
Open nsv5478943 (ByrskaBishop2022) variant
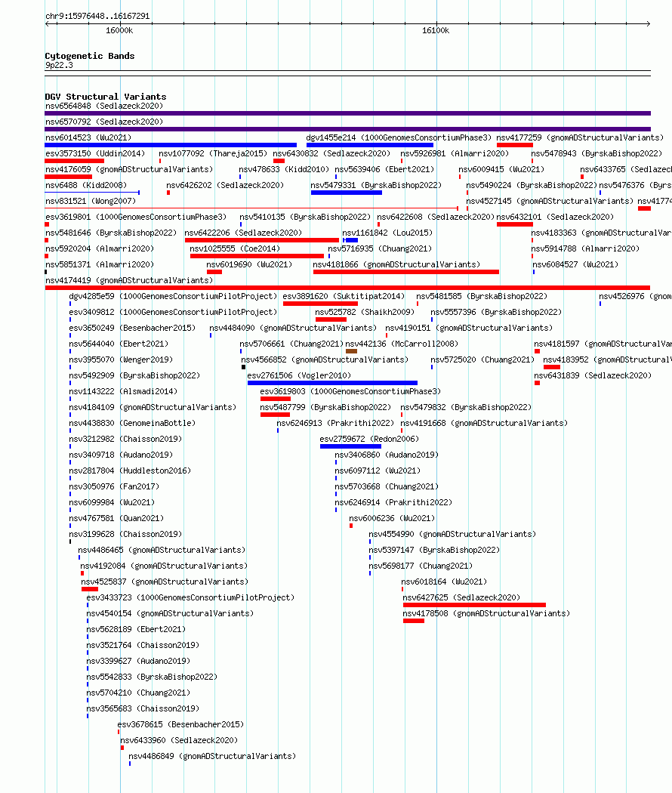click(x=532, y=161)
